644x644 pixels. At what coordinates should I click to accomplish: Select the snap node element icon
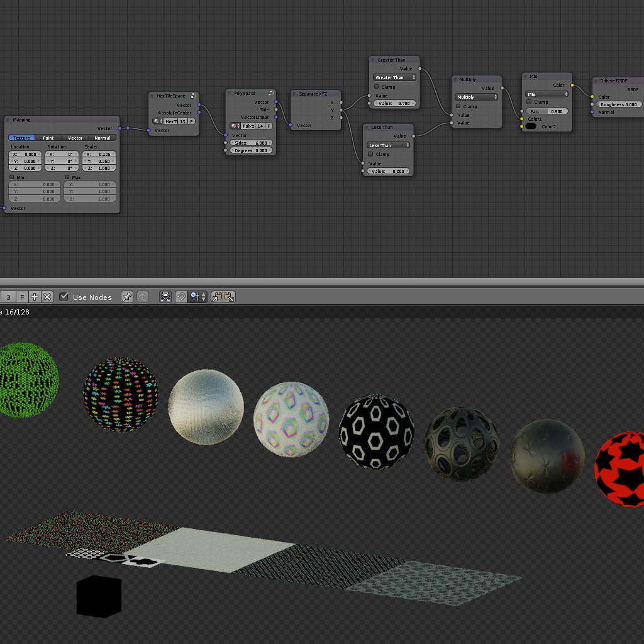(165, 297)
